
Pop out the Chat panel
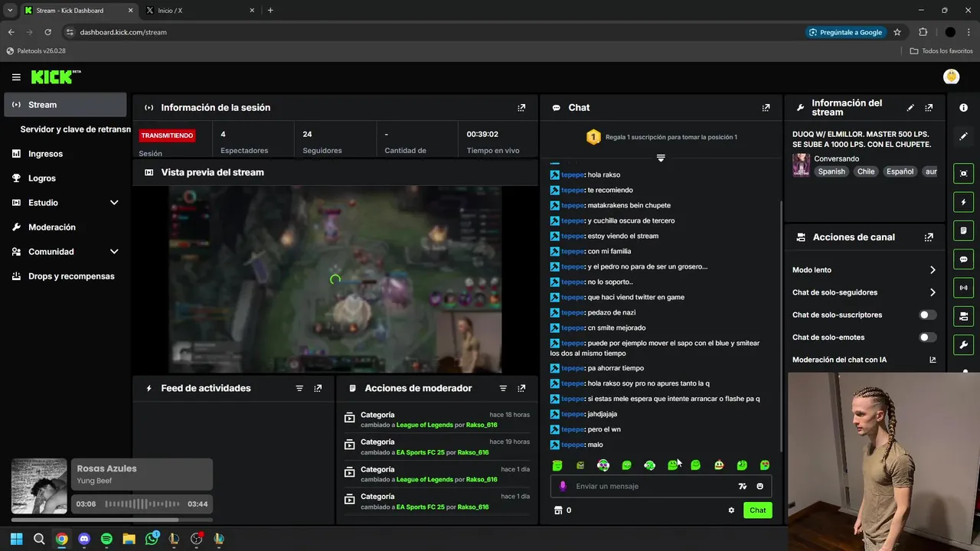[x=766, y=108]
